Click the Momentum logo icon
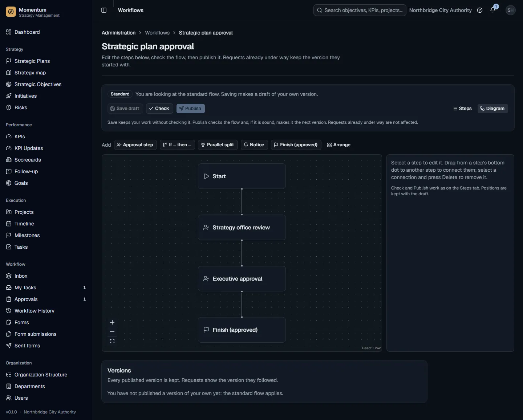Screen dimensions: 523x420 pyautogui.click(x=11, y=12)
